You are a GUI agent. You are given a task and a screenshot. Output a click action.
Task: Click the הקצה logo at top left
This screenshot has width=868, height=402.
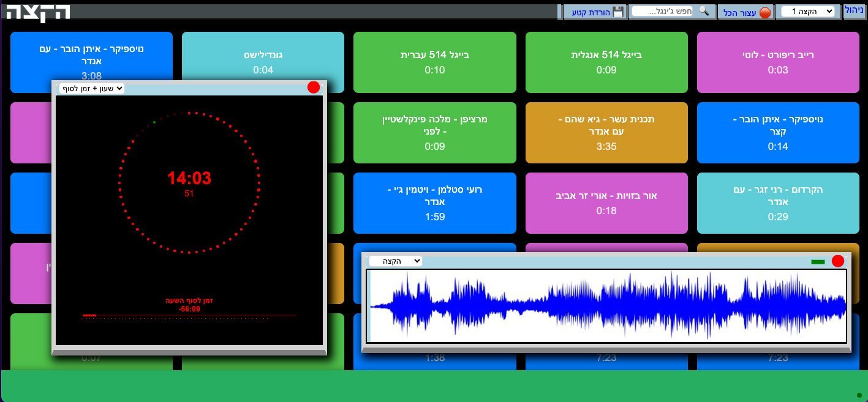tap(39, 12)
